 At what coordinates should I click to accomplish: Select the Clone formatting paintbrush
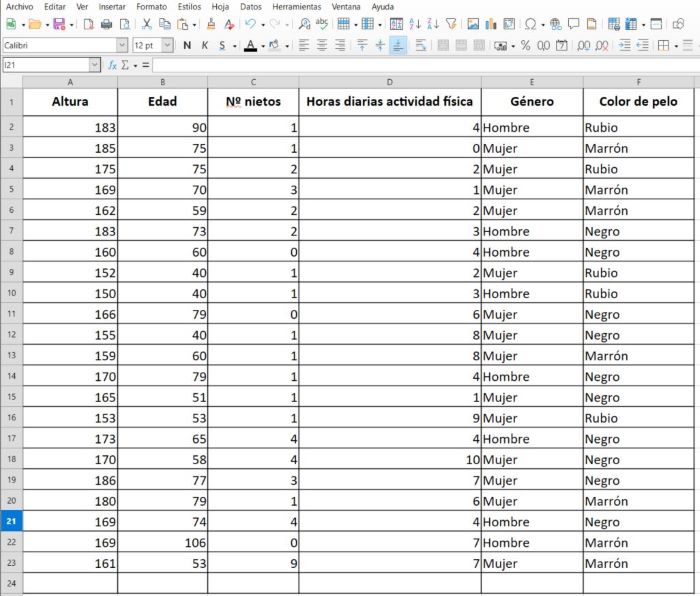211,24
